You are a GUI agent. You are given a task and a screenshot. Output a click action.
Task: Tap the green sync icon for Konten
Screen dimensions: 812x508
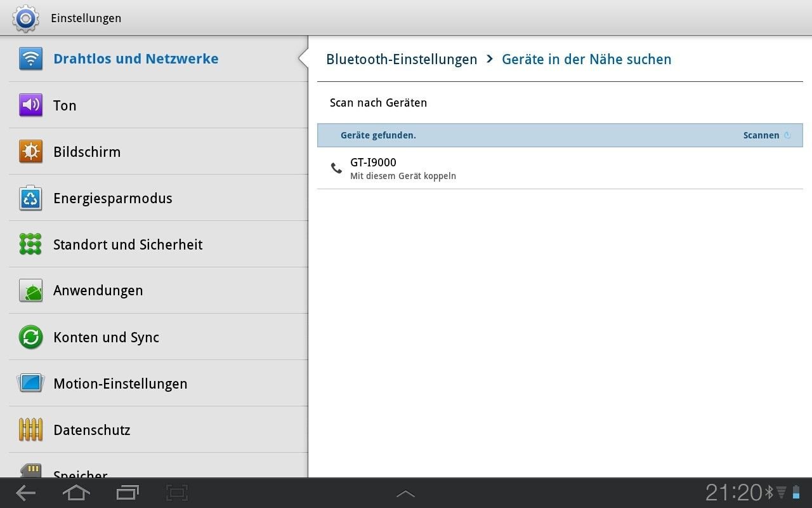point(30,337)
